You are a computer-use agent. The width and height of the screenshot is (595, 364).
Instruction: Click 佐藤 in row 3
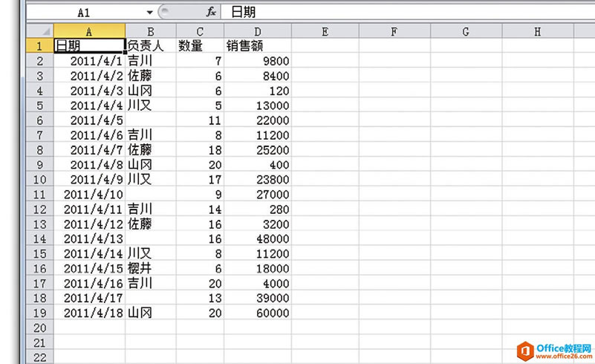click(x=151, y=76)
